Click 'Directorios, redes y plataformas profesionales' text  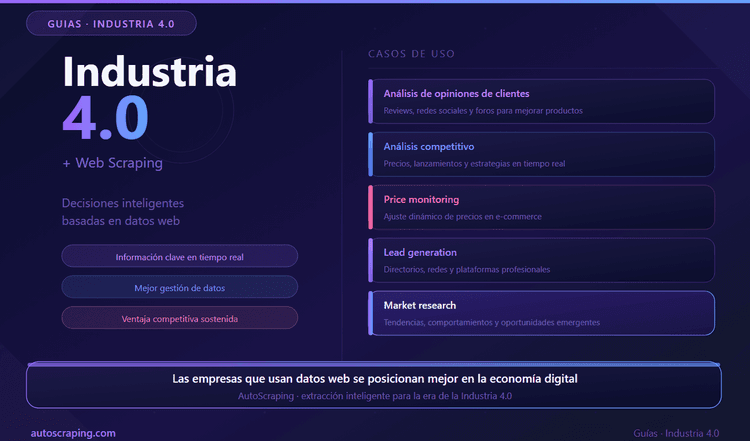466,269
